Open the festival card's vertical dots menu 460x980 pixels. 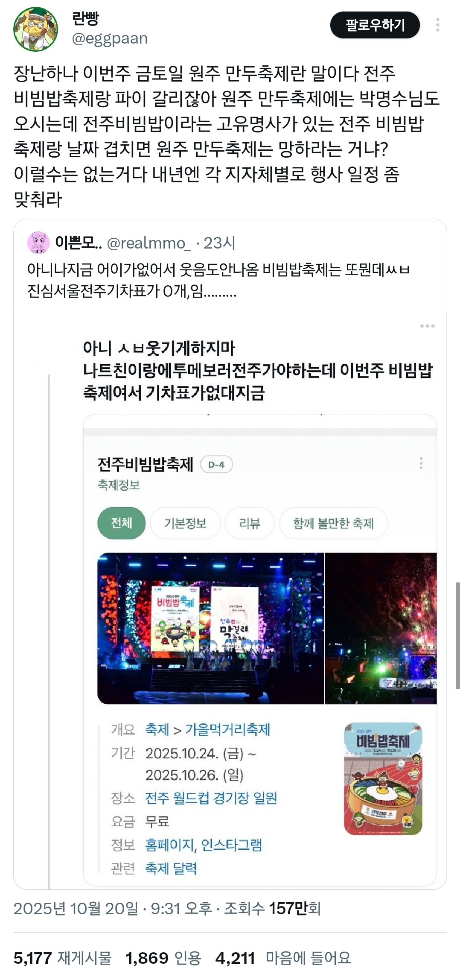click(x=421, y=463)
